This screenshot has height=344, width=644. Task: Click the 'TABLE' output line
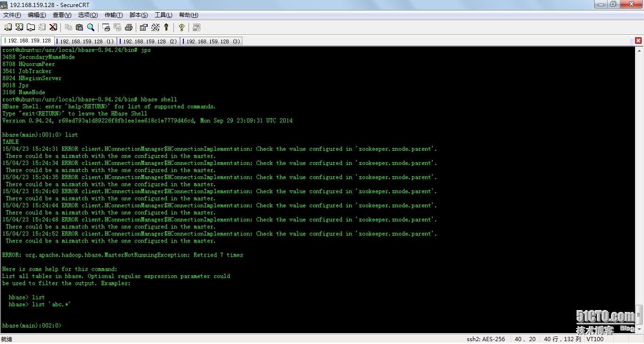[10, 142]
